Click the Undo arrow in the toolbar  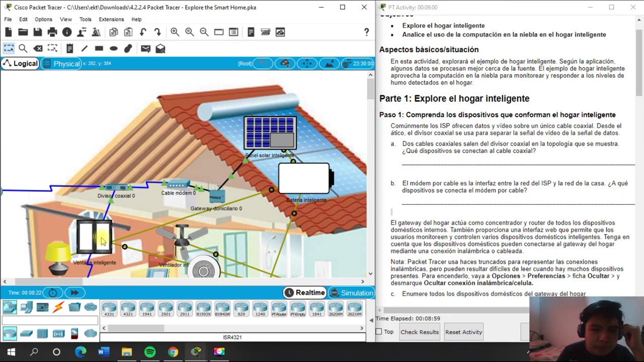[143, 32]
